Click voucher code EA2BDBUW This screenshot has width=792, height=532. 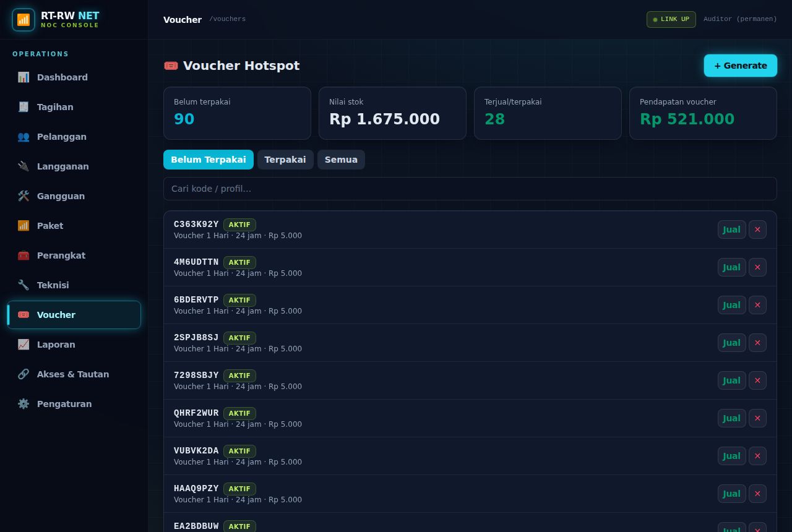tap(196, 526)
